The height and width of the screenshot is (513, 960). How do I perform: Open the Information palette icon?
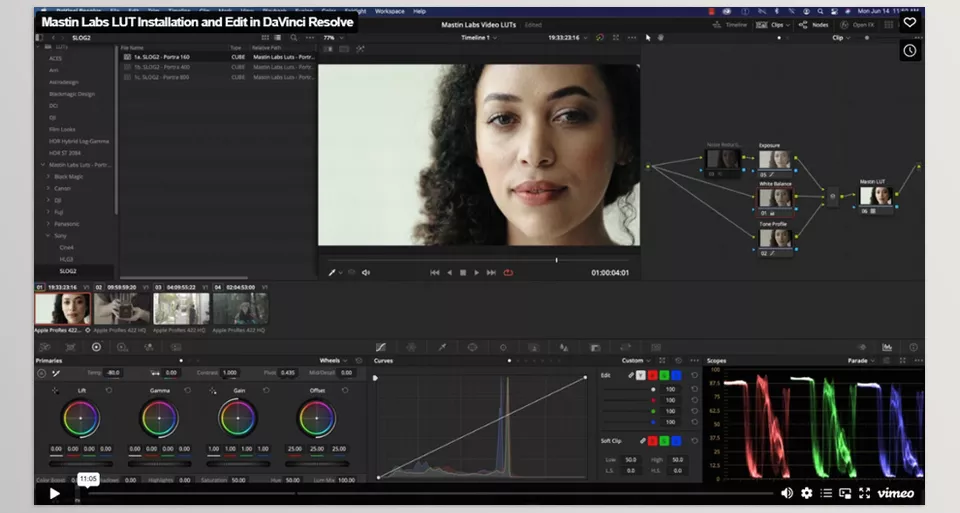click(913, 347)
